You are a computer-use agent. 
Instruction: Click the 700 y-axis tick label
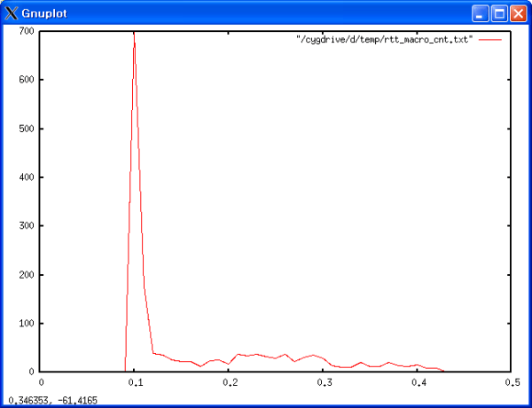tap(26, 31)
